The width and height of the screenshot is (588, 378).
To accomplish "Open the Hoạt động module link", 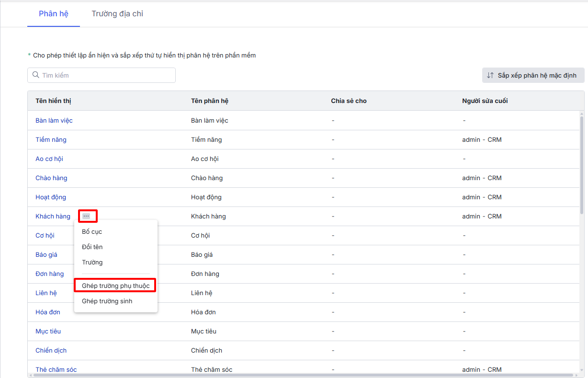I will [x=51, y=197].
